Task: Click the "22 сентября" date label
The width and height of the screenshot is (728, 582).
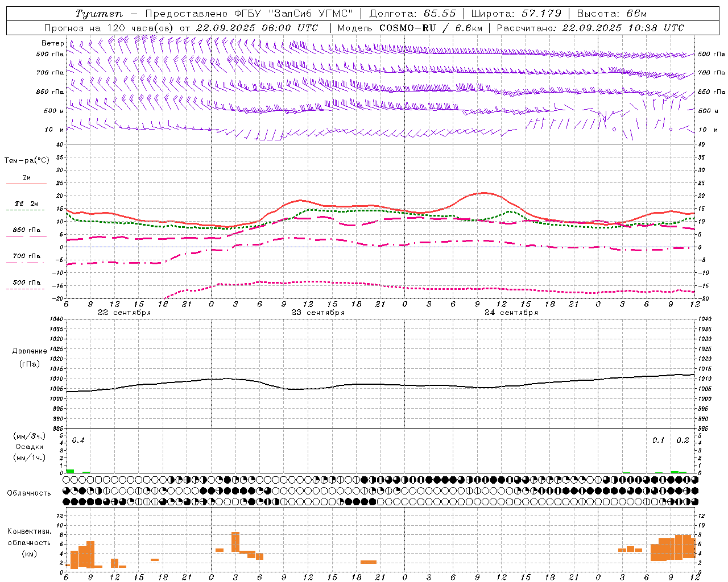Action: [124, 313]
